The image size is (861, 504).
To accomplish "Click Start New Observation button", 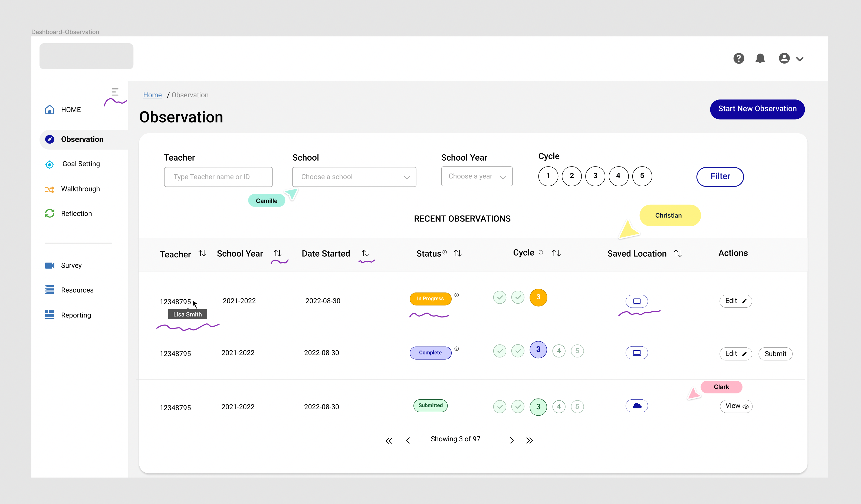I will tap(757, 109).
